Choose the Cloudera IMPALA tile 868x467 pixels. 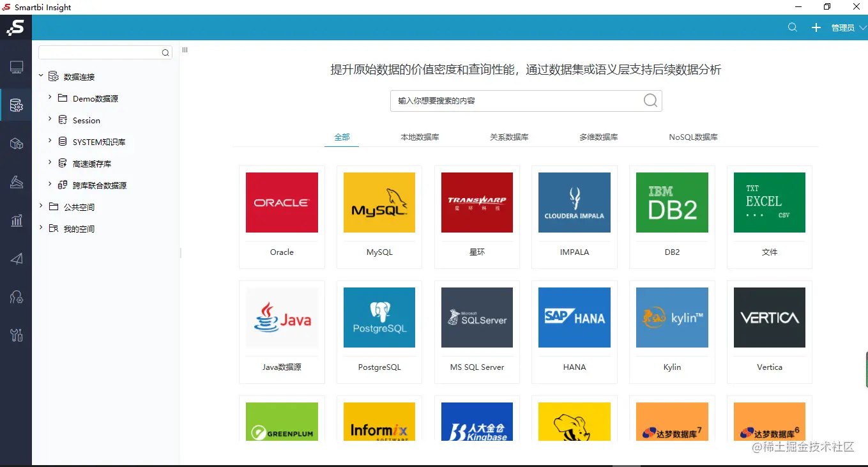pyautogui.click(x=574, y=217)
